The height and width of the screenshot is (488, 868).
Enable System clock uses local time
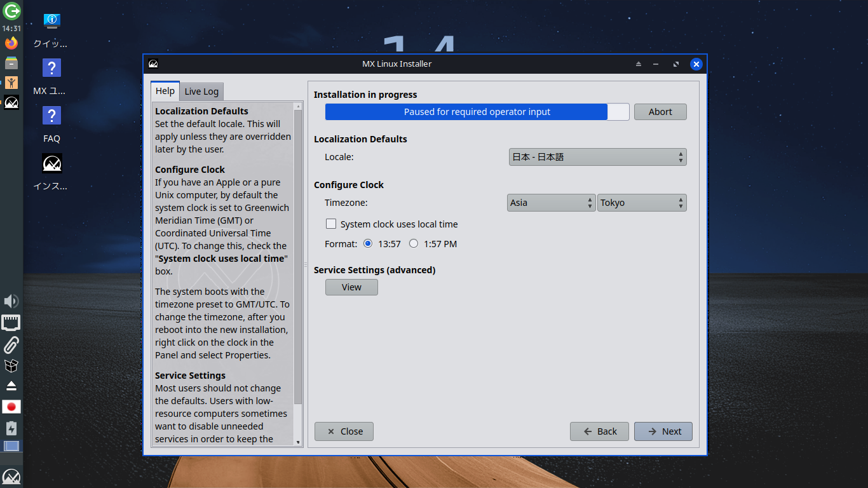pyautogui.click(x=331, y=224)
